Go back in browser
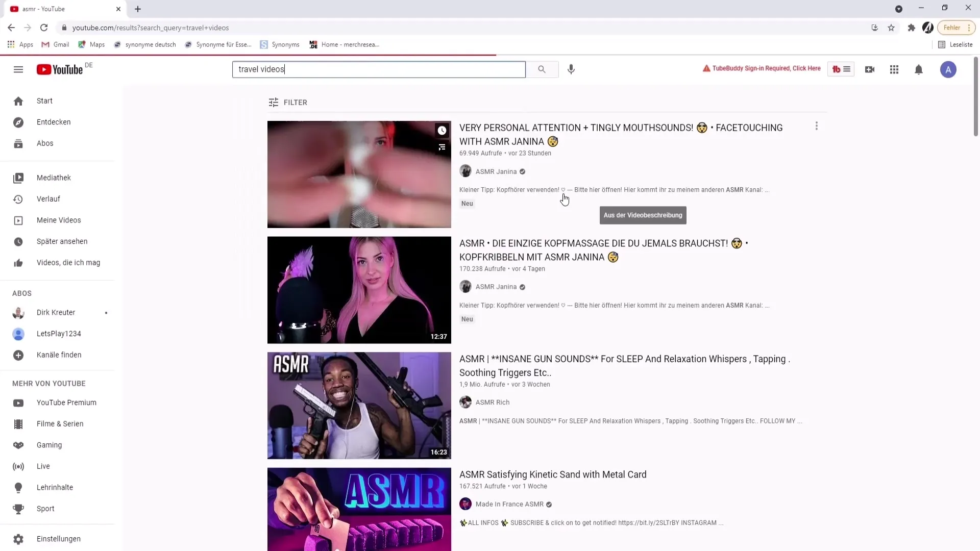The height and width of the screenshot is (551, 980). point(11,28)
